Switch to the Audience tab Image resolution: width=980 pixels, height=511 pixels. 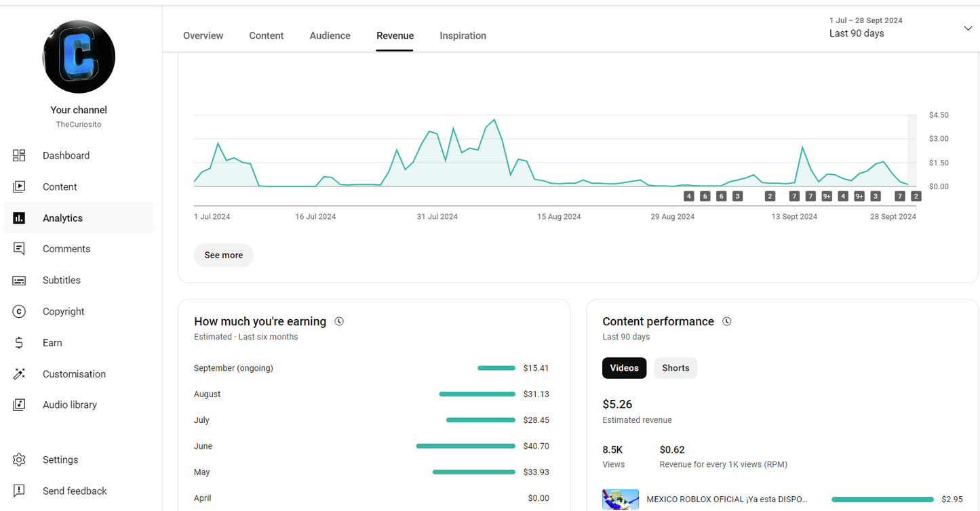[330, 36]
